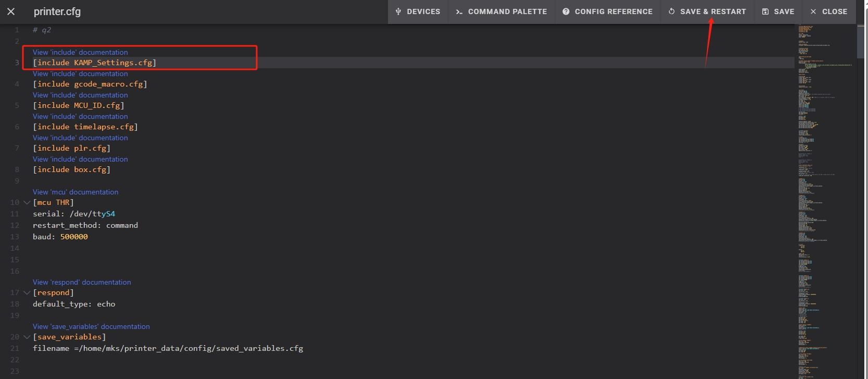The height and width of the screenshot is (379, 868).
Task: Open 'save_variables' documentation link
Action: [x=91, y=326]
